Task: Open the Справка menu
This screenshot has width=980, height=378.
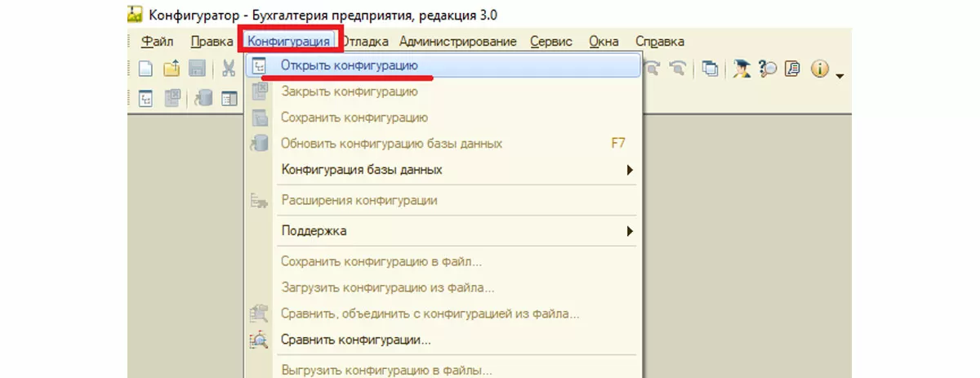Action: point(659,42)
